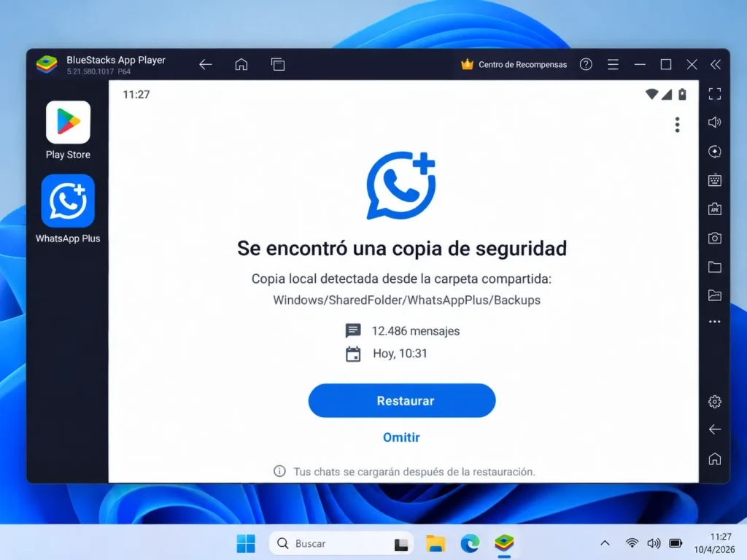This screenshot has width=747, height=560.
Task: Click 'Copia local detectada' description text
Action: tap(401, 279)
